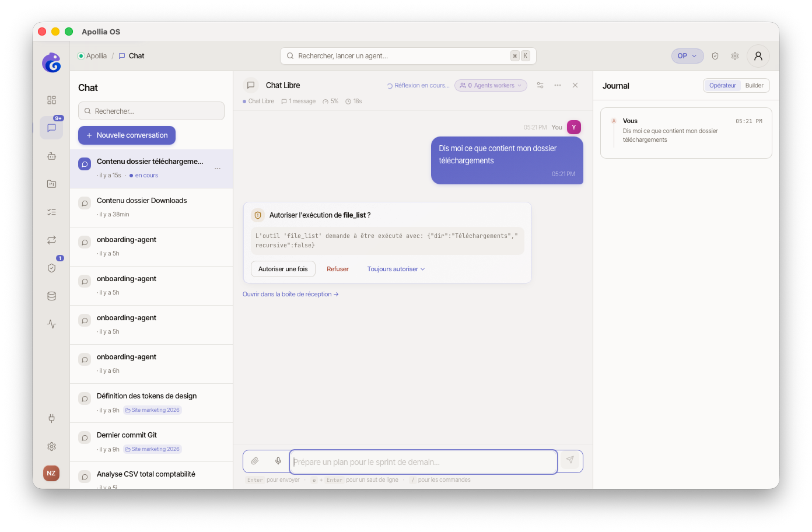Open options for Contenu dossier téléchargeme... conversation

[218, 169]
